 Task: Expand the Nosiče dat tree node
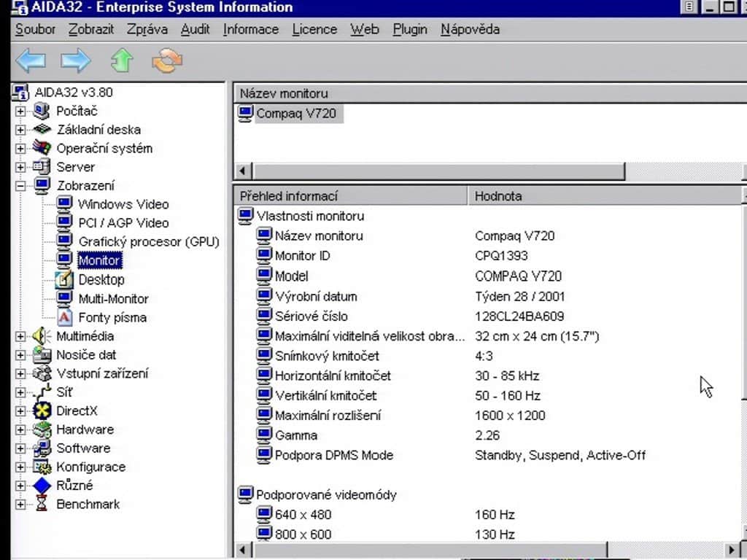20,355
